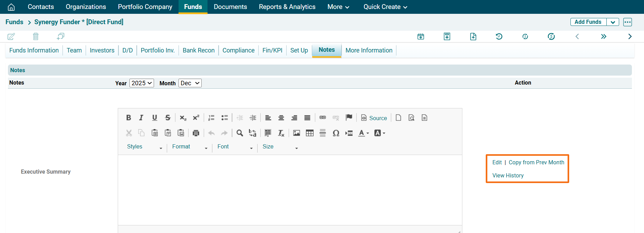Screen dimensions: 644x233
Task: Toggle Italic text style
Action: [x=141, y=118]
